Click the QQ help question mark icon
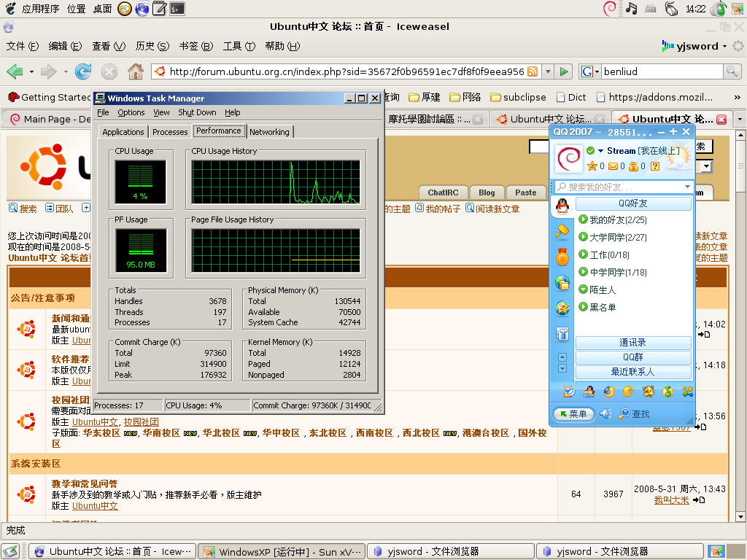747x560 pixels. click(x=655, y=166)
